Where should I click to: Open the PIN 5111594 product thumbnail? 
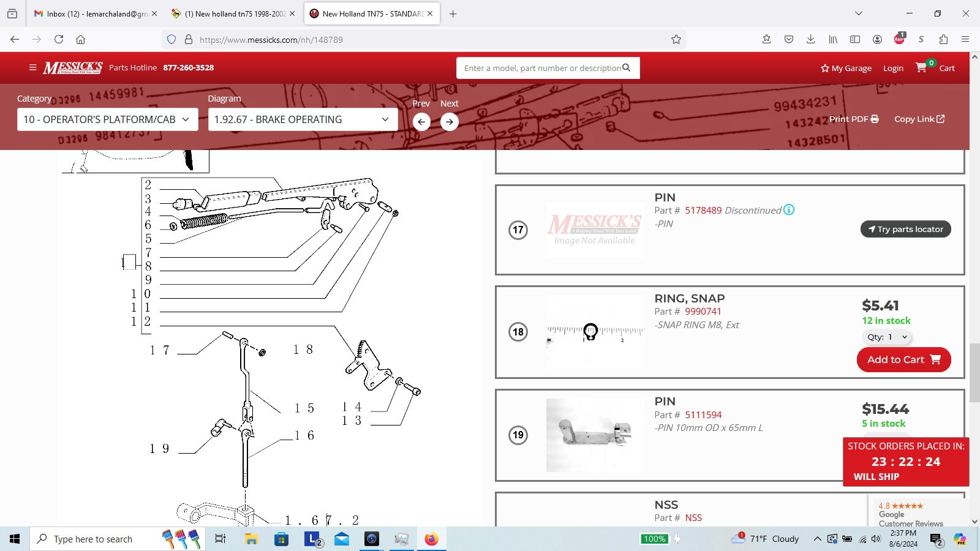pyautogui.click(x=595, y=435)
